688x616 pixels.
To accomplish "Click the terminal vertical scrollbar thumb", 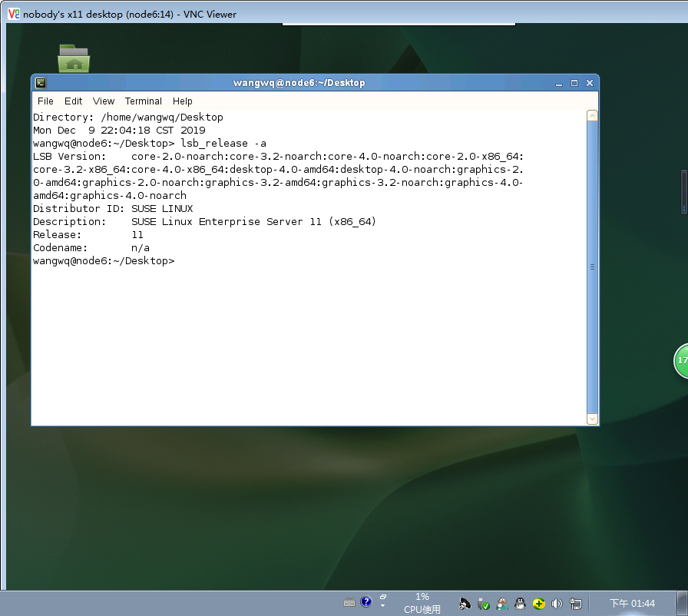I will [592, 267].
